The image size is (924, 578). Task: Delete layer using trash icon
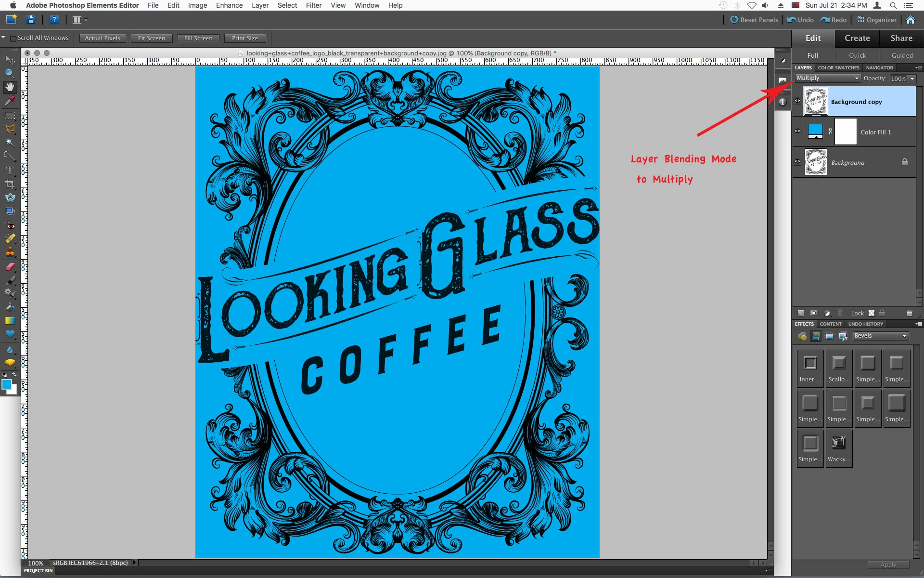click(x=909, y=313)
